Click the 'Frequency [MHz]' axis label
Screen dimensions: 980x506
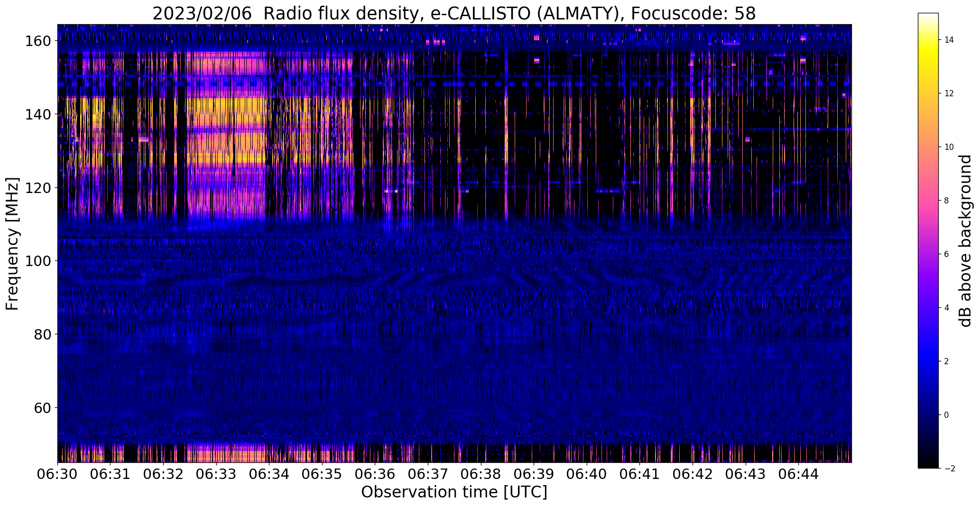[x=12, y=244]
